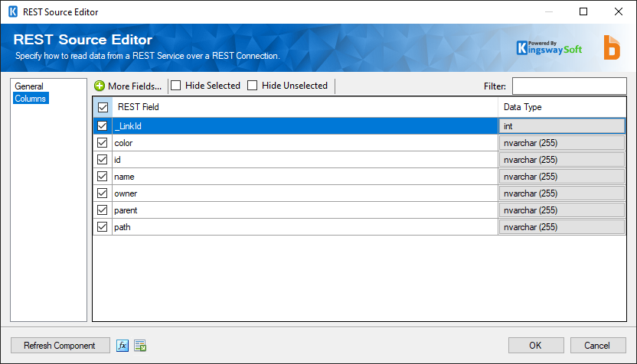
Task: Open the expression editor fx icon
Action: pos(122,346)
